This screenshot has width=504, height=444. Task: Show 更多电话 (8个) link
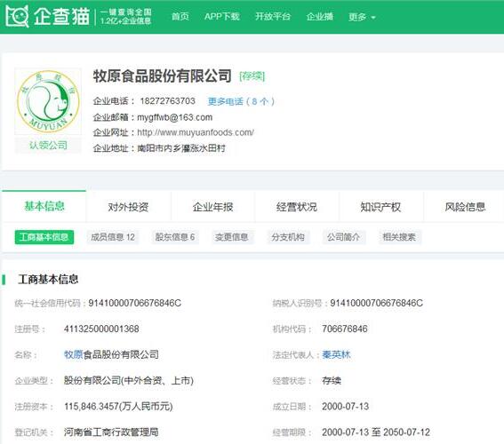click(x=241, y=101)
